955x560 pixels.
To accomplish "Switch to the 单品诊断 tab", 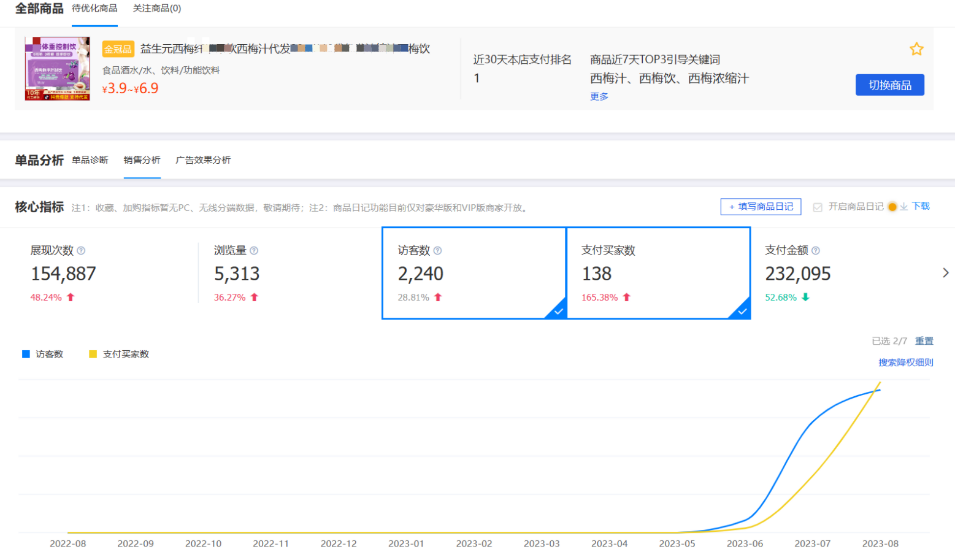I will tap(90, 160).
